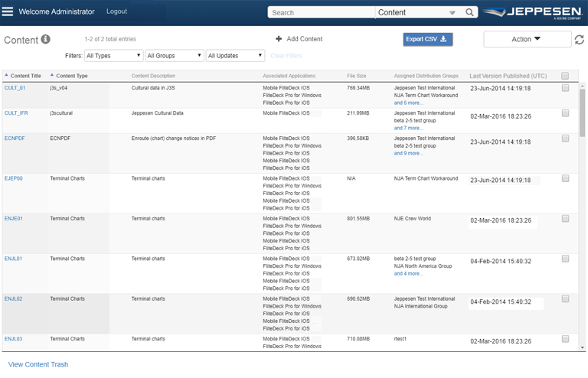Click the 'NJA International Group' entry

click(x=420, y=306)
